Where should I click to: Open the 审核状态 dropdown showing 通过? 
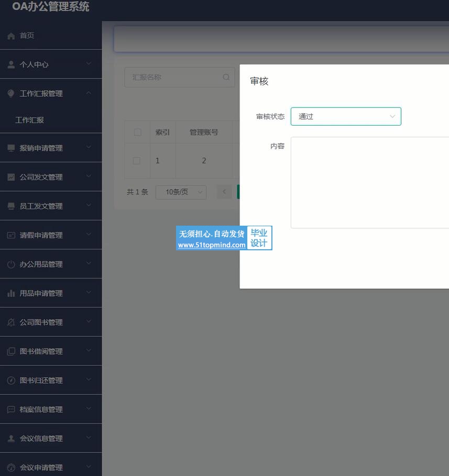(x=346, y=116)
